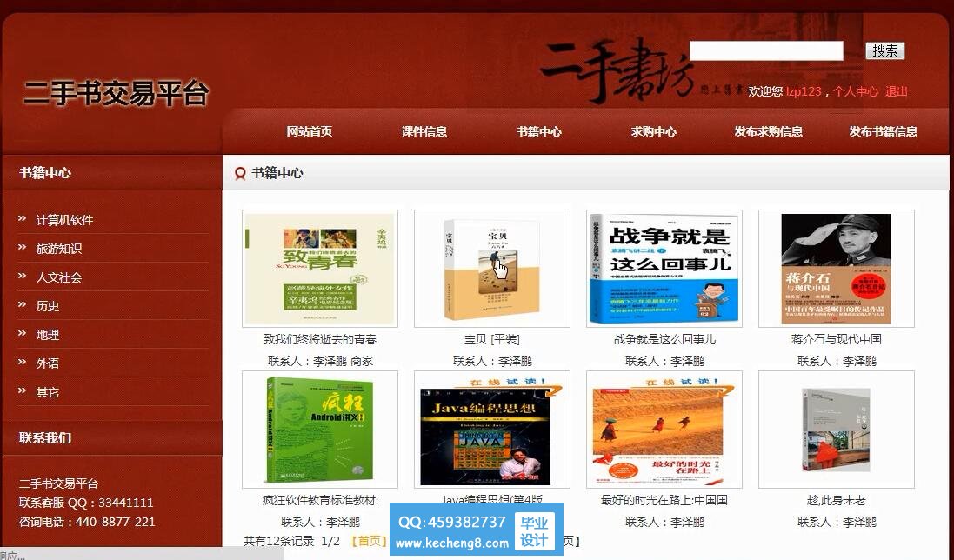Open 蒋介石与现代中国 book cover image
Image resolution: width=954 pixels, height=560 pixels.
coord(837,269)
